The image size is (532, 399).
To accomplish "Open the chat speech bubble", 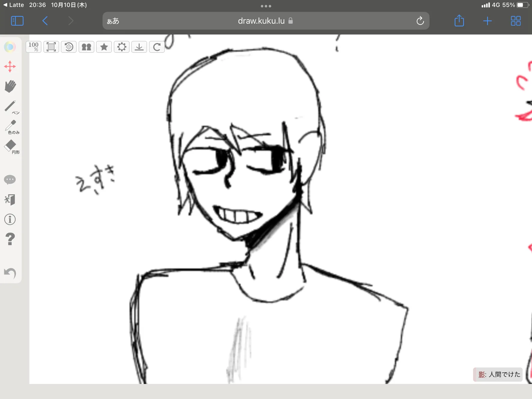I will click(x=10, y=180).
